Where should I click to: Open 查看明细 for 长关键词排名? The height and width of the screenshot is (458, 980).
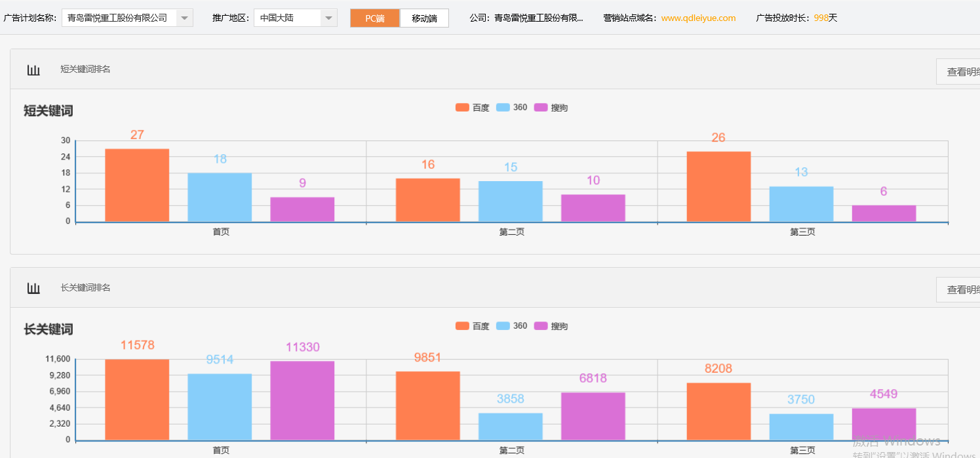coord(960,290)
